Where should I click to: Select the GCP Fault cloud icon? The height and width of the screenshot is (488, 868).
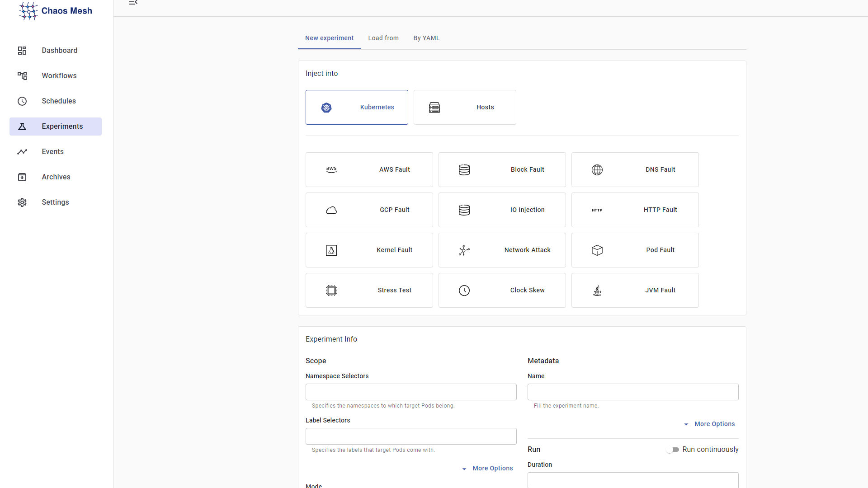(x=331, y=210)
